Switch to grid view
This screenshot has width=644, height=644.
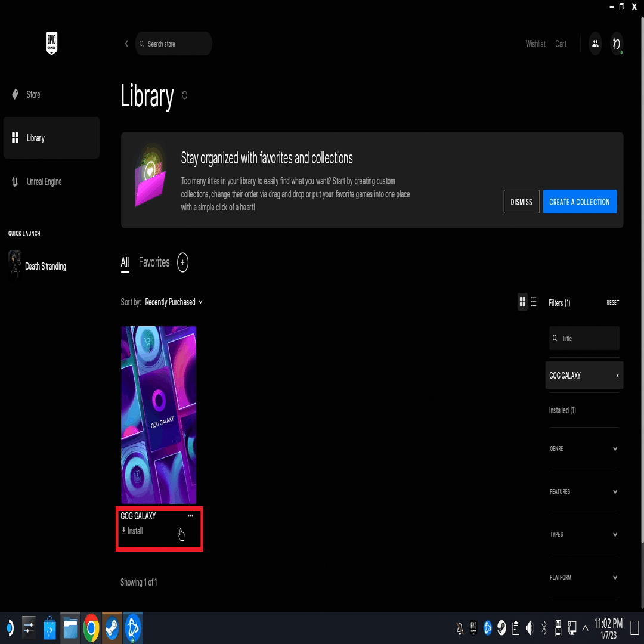522,302
